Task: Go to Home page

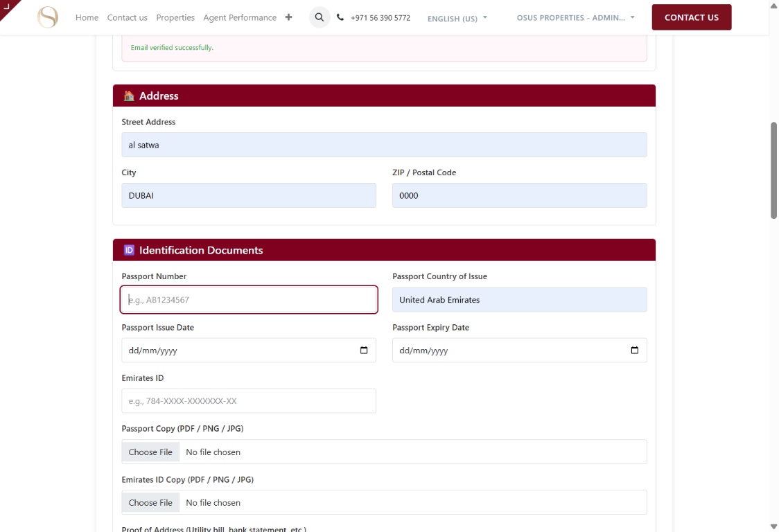Action: pyautogui.click(x=87, y=17)
